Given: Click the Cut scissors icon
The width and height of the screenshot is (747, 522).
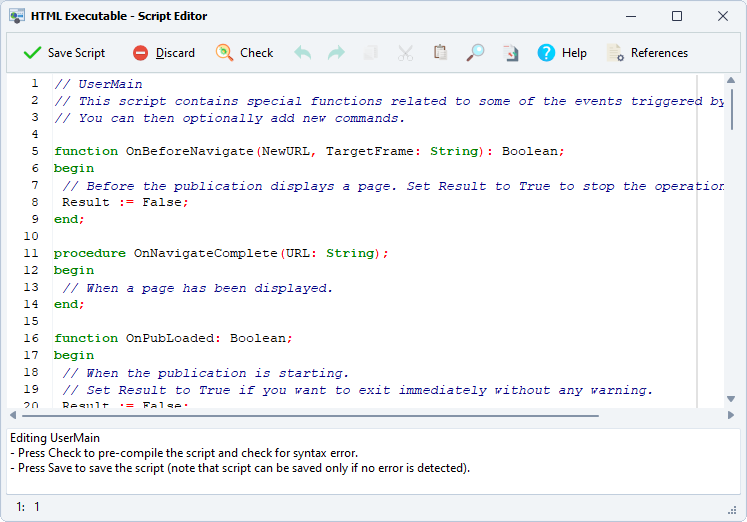Looking at the screenshot, I should pos(405,53).
